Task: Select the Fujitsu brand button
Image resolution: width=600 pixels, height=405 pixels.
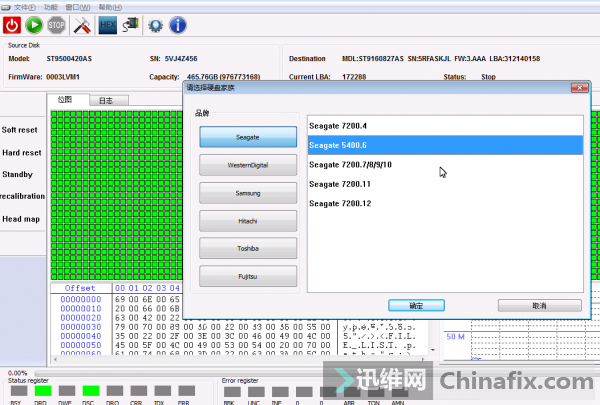Action: point(248,276)
